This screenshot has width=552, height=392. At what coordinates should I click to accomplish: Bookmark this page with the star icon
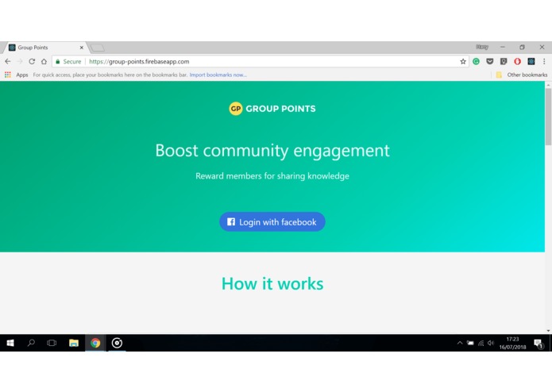point(463,62)
